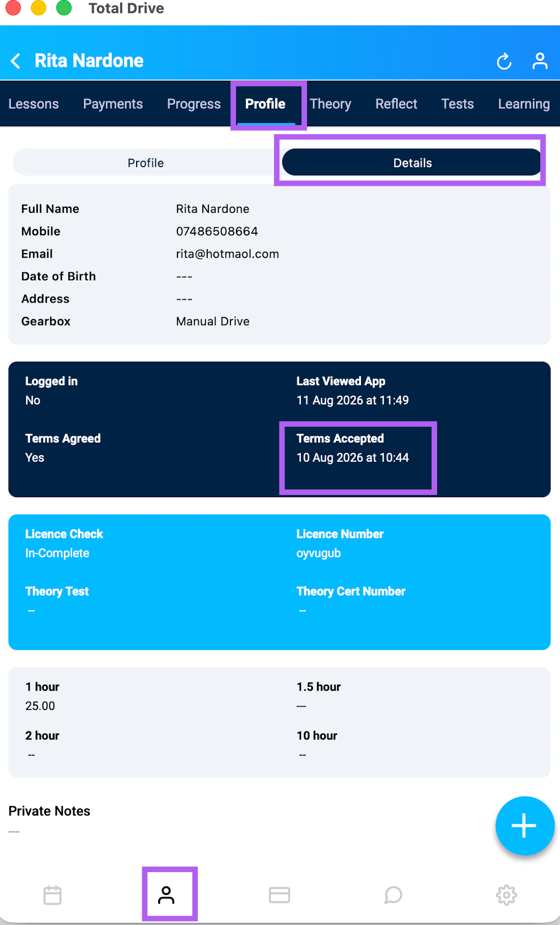Viewport: 560px width, 925px height.
Task: Open the Tests tab
Action: (457, 104)
